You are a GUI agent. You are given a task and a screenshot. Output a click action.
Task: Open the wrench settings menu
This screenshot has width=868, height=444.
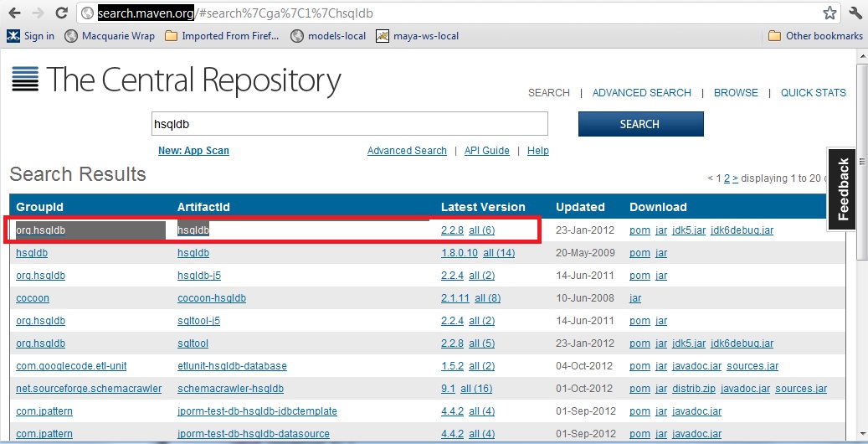(855, 13)
